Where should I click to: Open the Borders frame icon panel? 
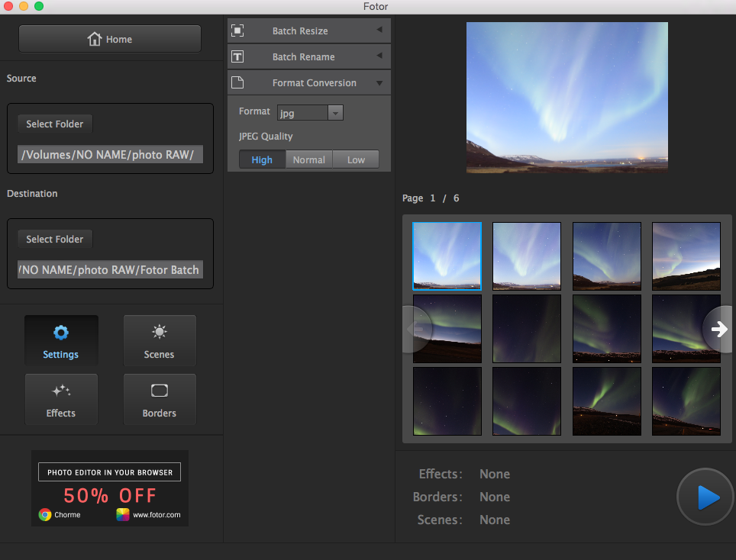[159, 400]
